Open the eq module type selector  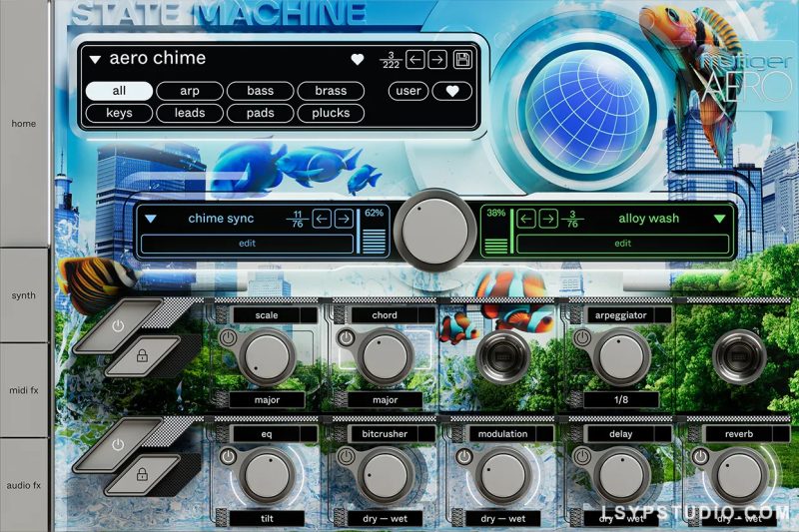(276, 434)
